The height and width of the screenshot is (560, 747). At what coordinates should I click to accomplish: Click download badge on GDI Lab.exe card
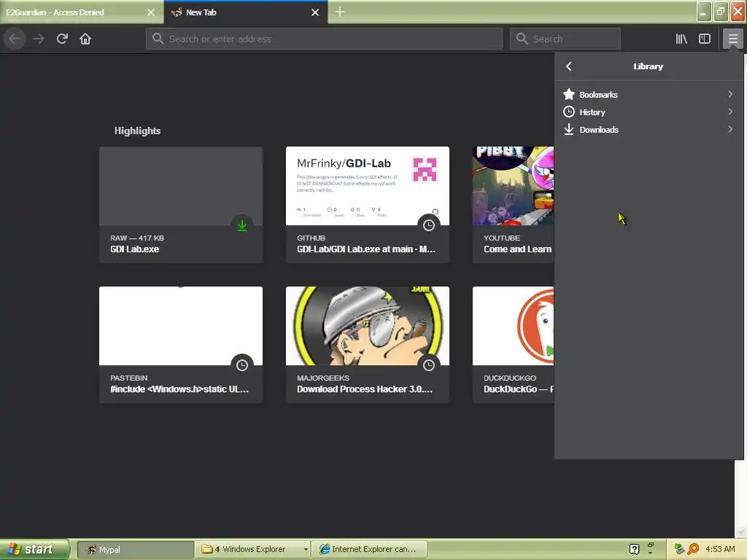pyautogui.click(x=242, y=225)
